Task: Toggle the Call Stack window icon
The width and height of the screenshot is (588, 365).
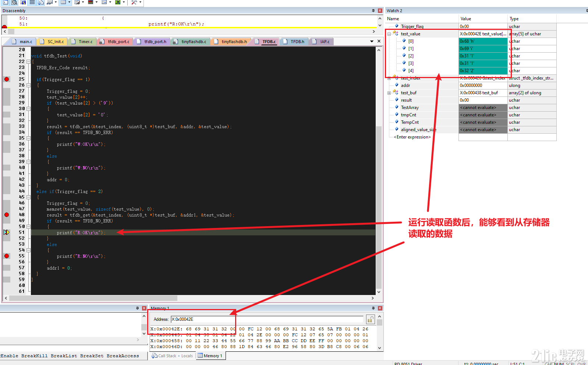Action: tap(40, 2)
